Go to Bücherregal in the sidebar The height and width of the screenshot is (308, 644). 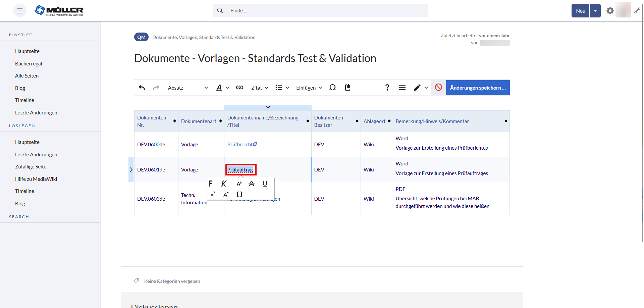29,64
